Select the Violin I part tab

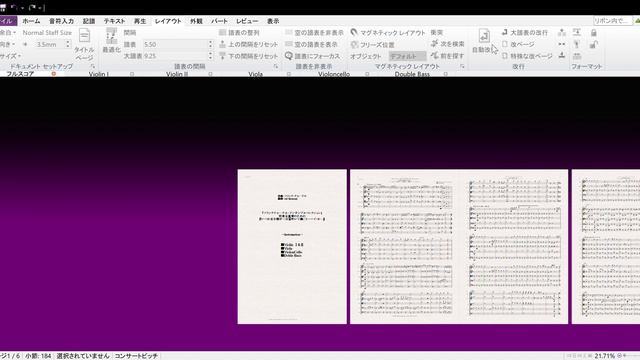pyautogui.click(x=99, y=74)
